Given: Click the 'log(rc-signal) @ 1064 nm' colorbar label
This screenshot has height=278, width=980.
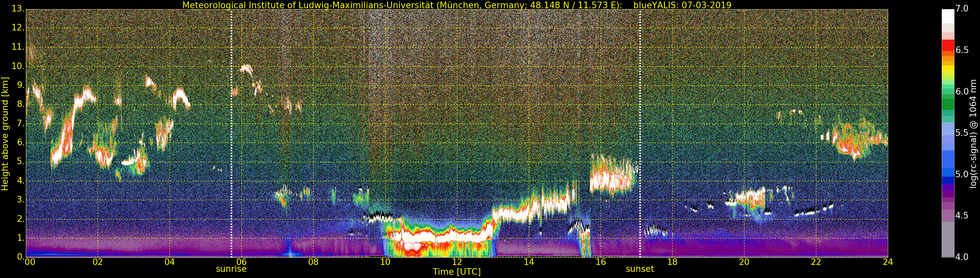Looking at the screenshot, I should coord(973,134).
